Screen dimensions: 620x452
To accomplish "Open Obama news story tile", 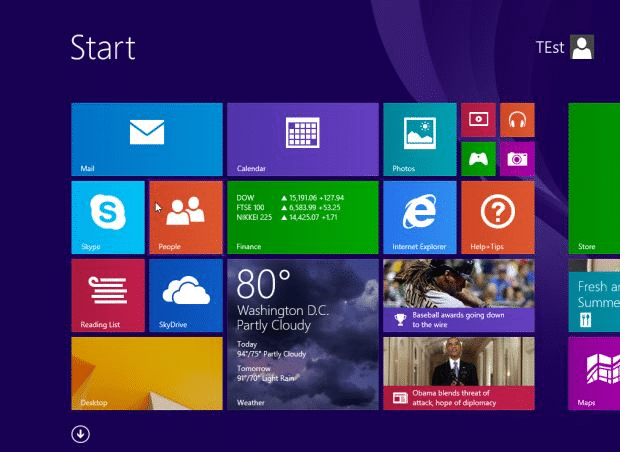I will 459,373.
